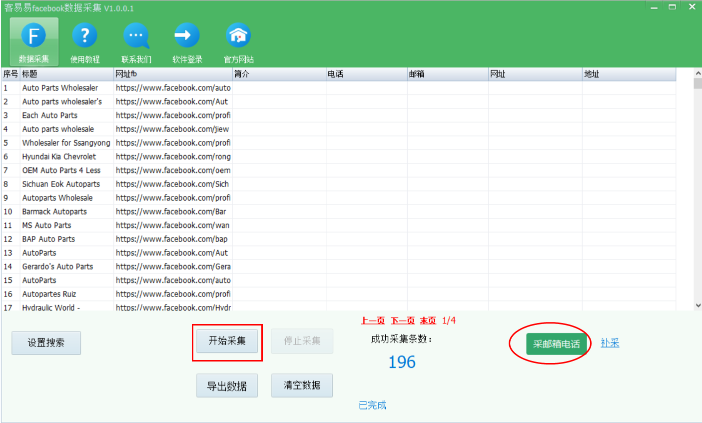Click the 电话 column header
Image resolution: width=702 pixels, height=423 pixels.
[x=366, y=74]
